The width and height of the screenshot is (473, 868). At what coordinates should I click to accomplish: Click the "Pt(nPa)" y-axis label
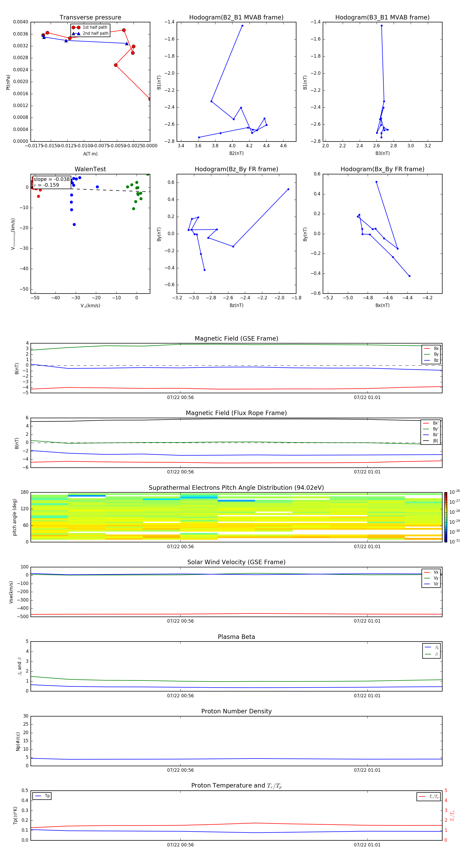click(8, 82)
